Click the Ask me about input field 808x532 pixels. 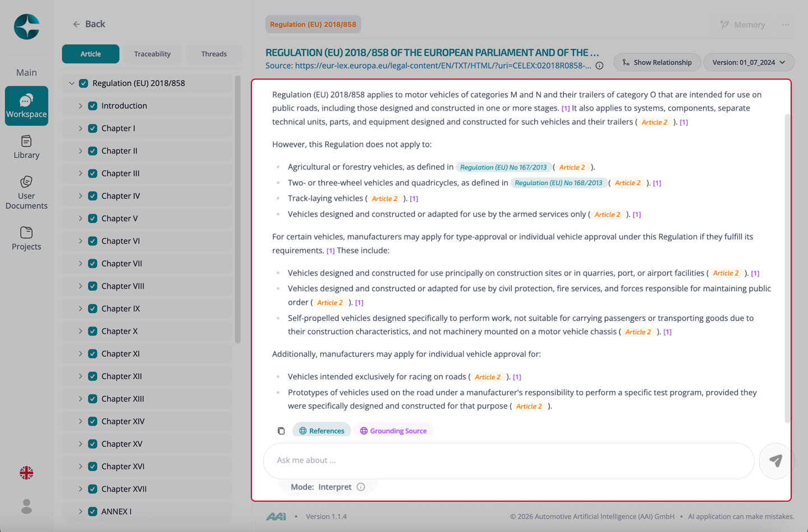pos(508,461)
